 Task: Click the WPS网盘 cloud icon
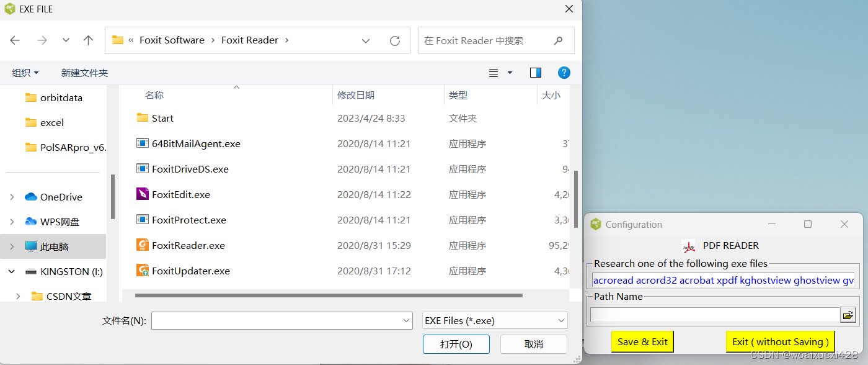[31, 222]
